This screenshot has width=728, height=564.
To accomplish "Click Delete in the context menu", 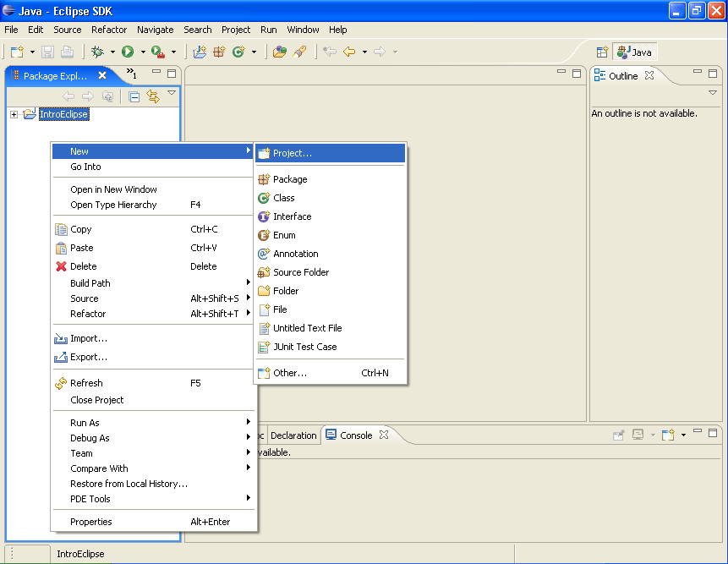I will (x=154, y=266).
